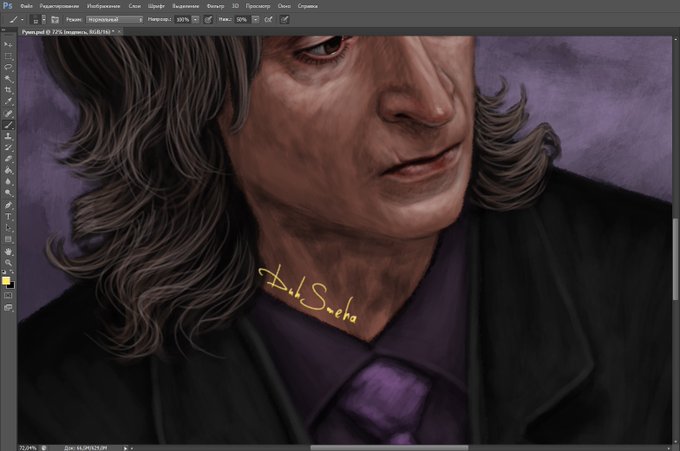Screen dimensions: 680x451
Task: Open the brush size preset picker
Action: pyautogui.click(x=38, y=20)
